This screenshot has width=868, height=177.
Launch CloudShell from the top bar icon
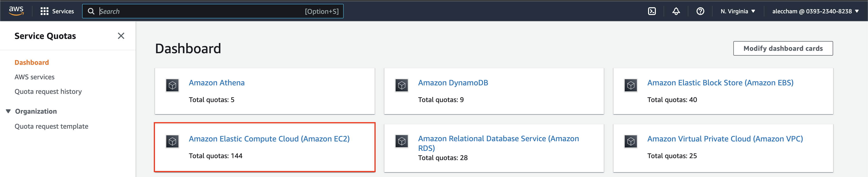click(652, 11)
